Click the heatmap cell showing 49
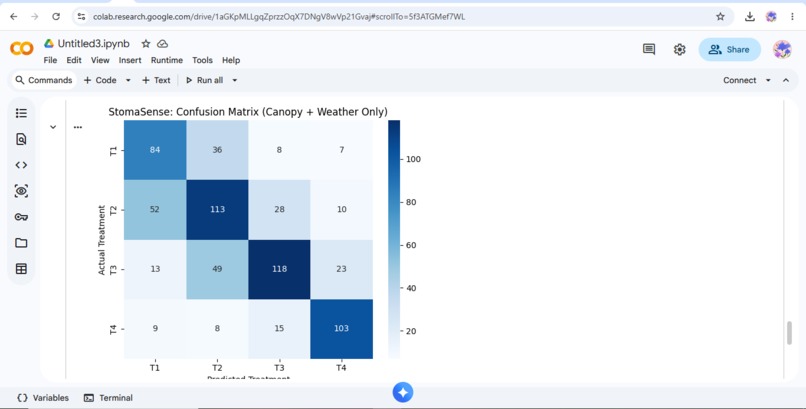 pos(217,269)
